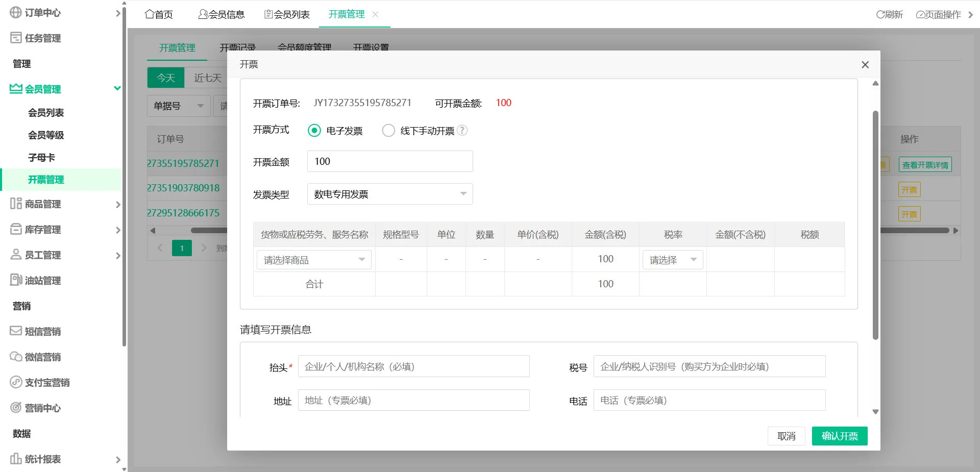Click the 税号 input field
Image resolution: width=980 pixels, height=472 pixels.
tap(709, 366)
